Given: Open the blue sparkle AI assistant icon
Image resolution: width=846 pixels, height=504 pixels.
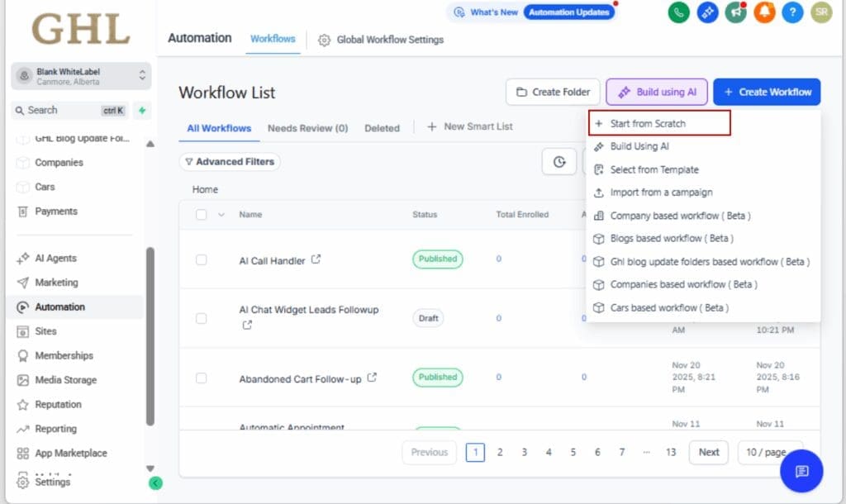Looking at the screenshot, I should click(707, 12).
